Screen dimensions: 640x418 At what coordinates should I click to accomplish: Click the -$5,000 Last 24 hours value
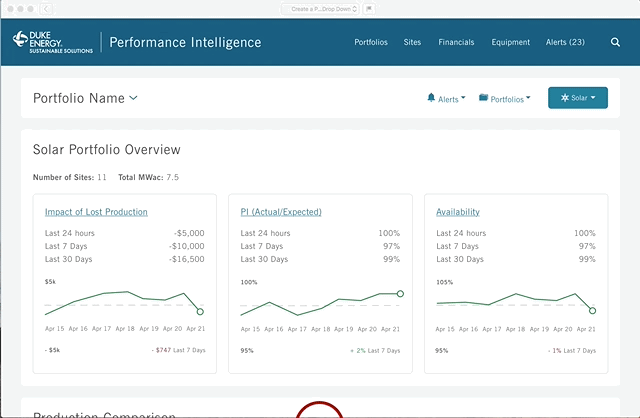click(189, 233)
